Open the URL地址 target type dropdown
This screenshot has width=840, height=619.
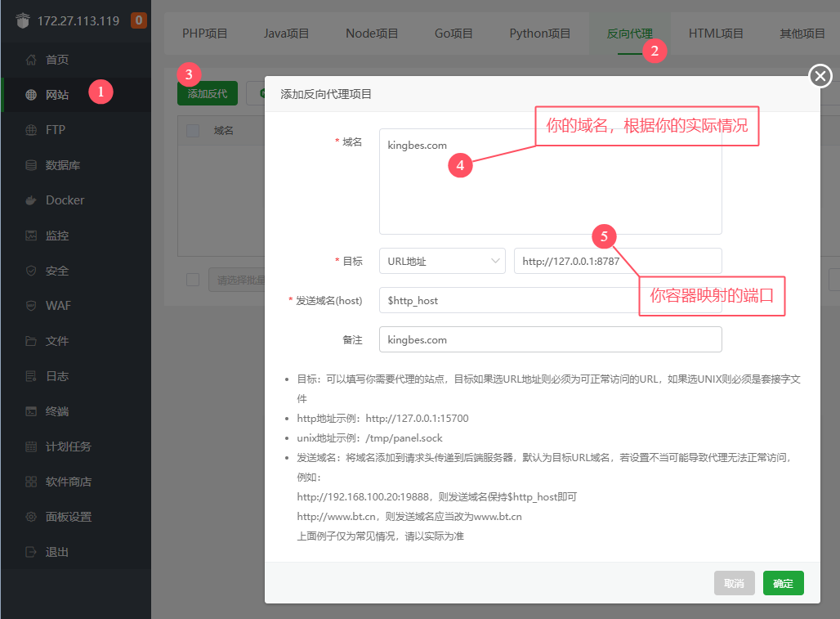[x=442, y=261]
